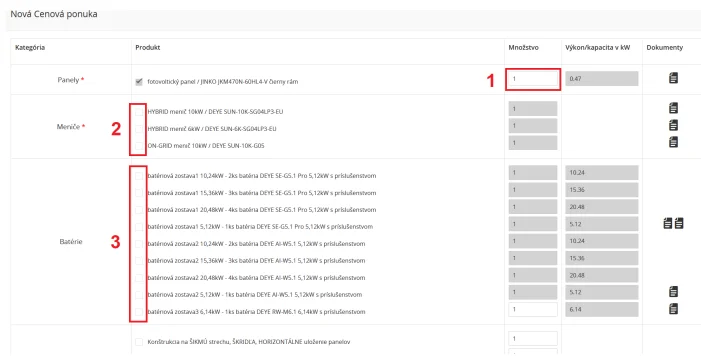Open document for HYBRID menič 10kW
Viewport: 701px width, 361px height.
click(673, 108)
